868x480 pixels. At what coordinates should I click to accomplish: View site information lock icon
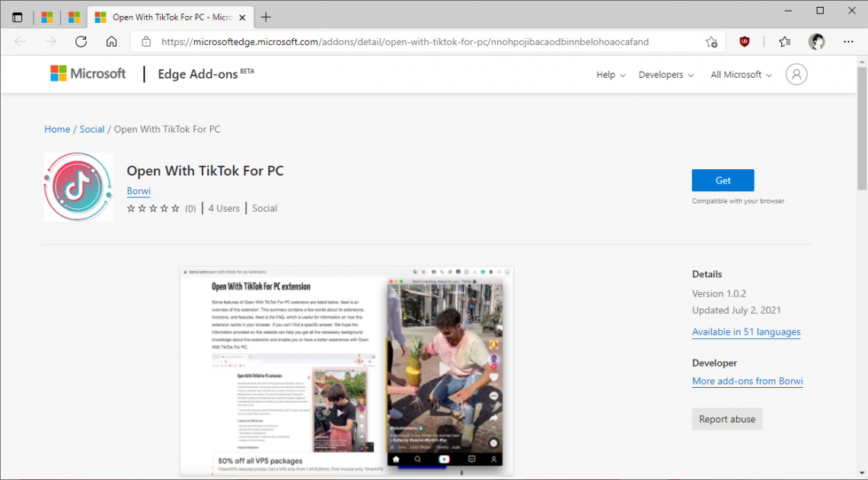pyautogui.click(x=146, y=41)
